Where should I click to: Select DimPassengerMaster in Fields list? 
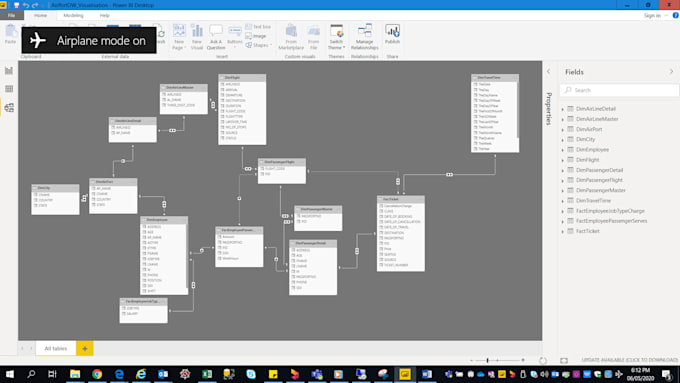601,190
